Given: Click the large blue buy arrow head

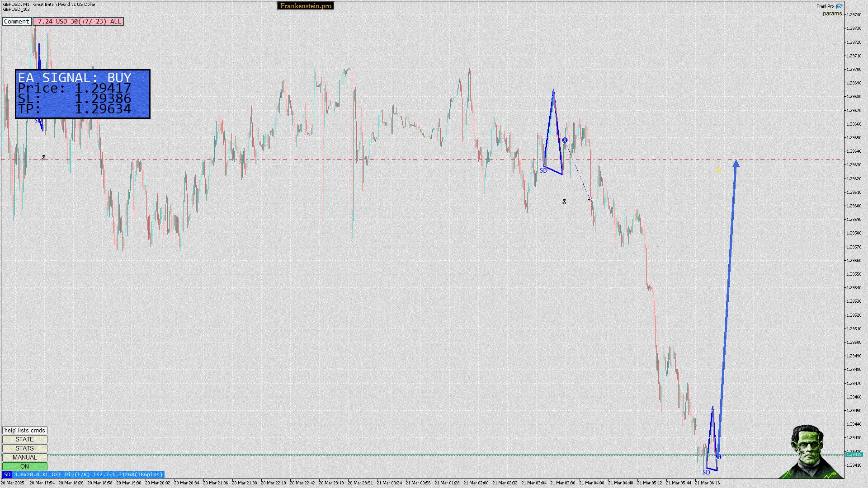Looking at the screenshot, I should coord(736,163).
